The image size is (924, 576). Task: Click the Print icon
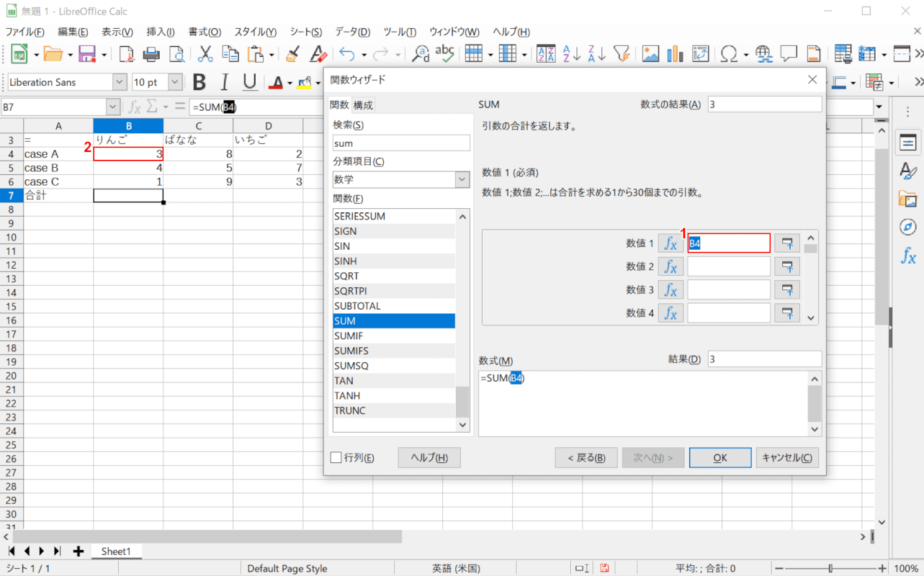point(151,53)
